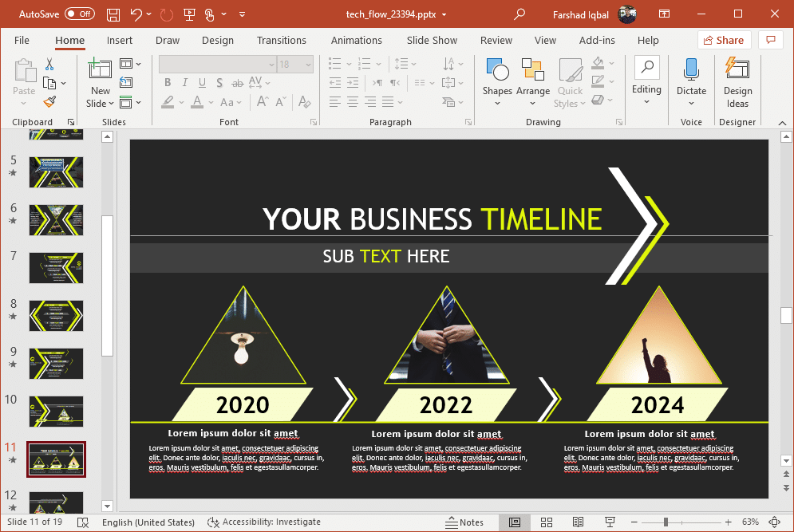
Task: Click Fit slide to window icon
Action: [775, 522]
